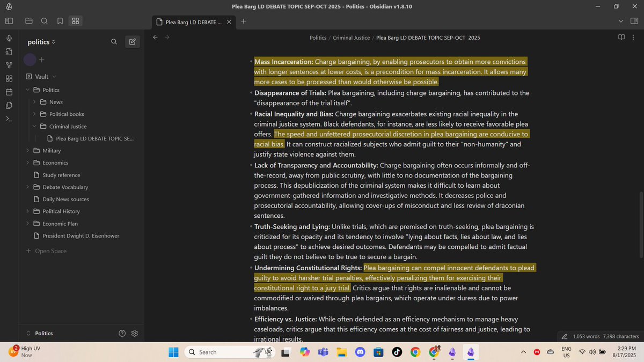
Task: Open vault help question mark icon
Action: pos(122,333)
